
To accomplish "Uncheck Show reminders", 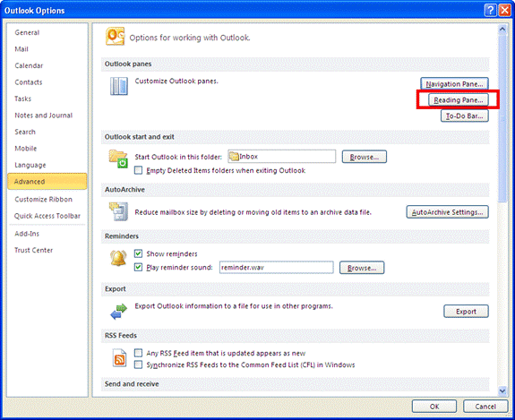I will coord(138,253).
